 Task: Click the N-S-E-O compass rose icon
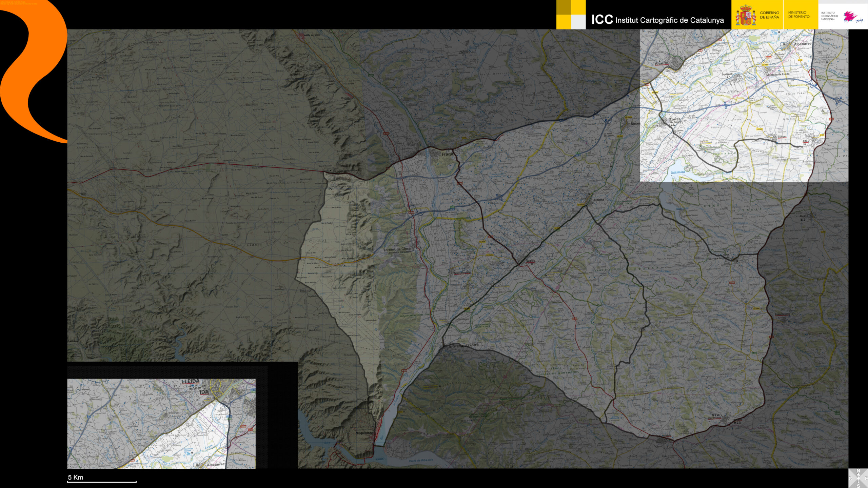tap(858, 478)
